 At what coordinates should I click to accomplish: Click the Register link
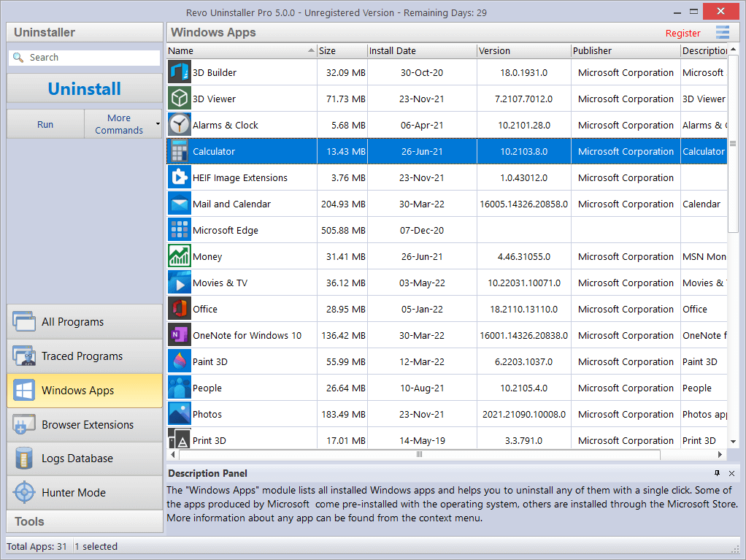682,33
